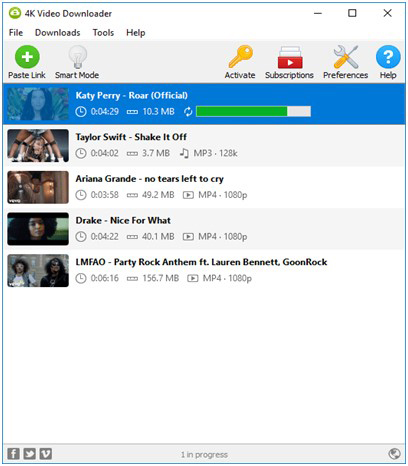The height and width of the screenshot is (466, 408).
Task: Click title 'Taylor Swift - Shake It Off'
Action: (131, 137)
